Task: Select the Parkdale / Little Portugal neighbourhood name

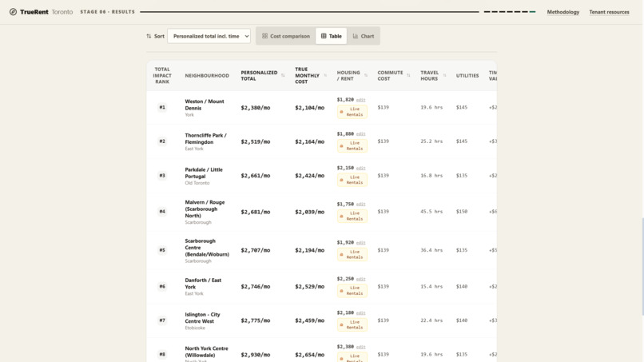Action: [203, 173]
